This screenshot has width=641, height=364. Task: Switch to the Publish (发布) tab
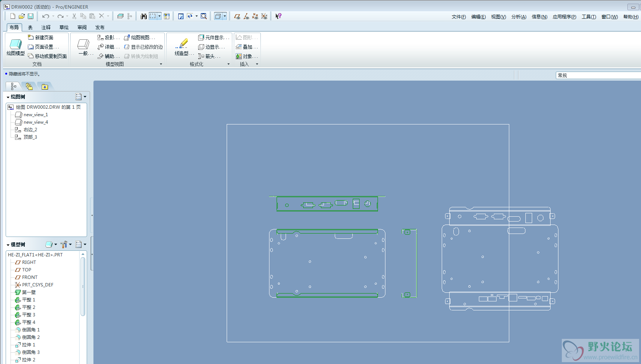click(100, 27)
